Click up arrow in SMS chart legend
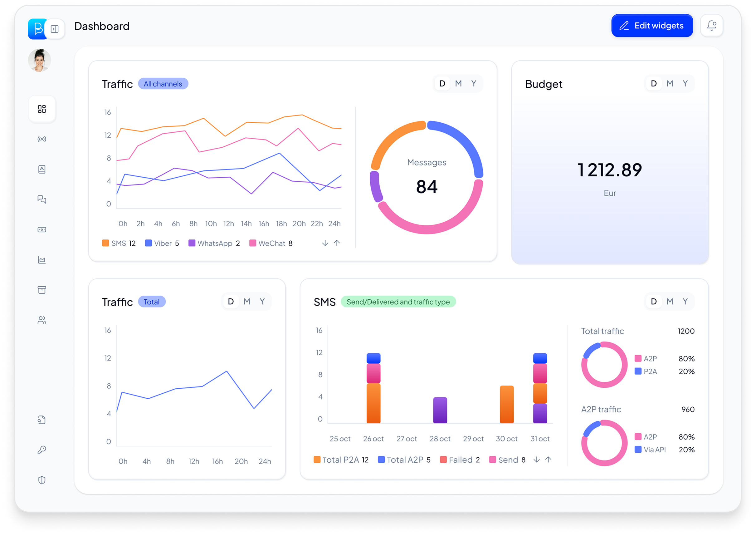The width and height of the screenshot is (756, 536). pos(548,460)
